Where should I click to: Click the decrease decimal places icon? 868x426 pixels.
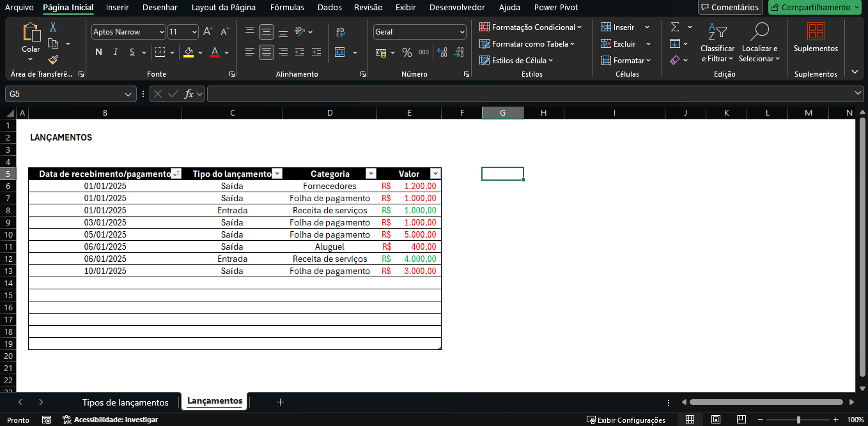pos(460,52)
